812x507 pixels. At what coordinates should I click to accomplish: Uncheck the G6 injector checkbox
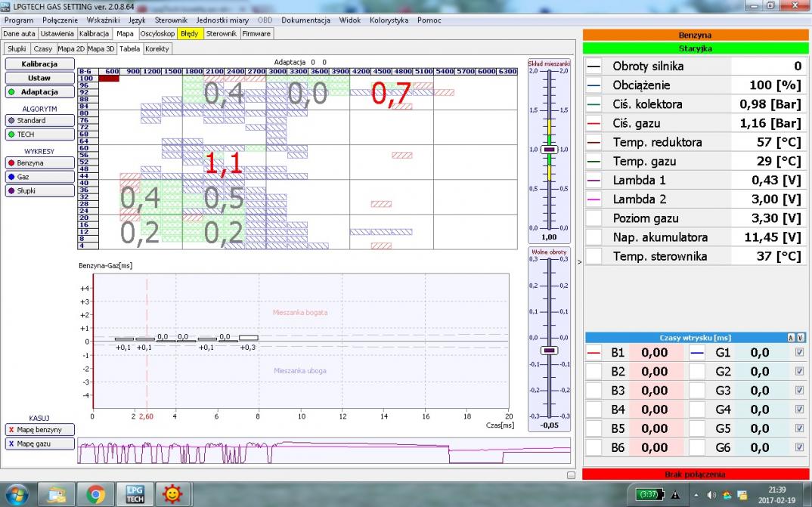click(800, 447)
